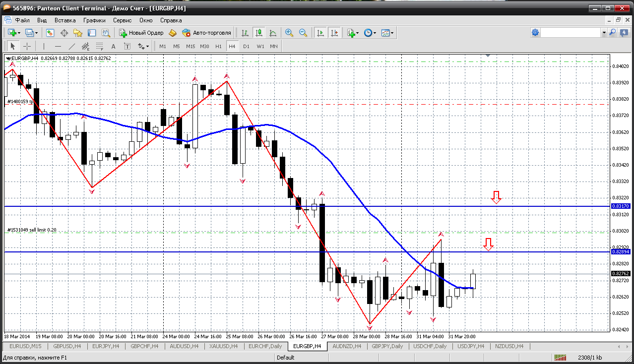Switch timeframe to M15

[190, 46]
